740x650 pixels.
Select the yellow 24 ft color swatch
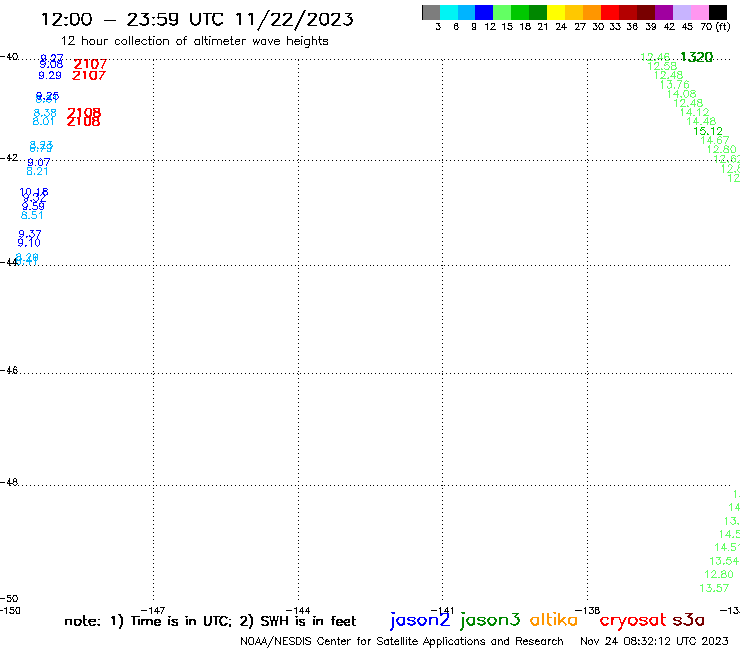(556, 12)
